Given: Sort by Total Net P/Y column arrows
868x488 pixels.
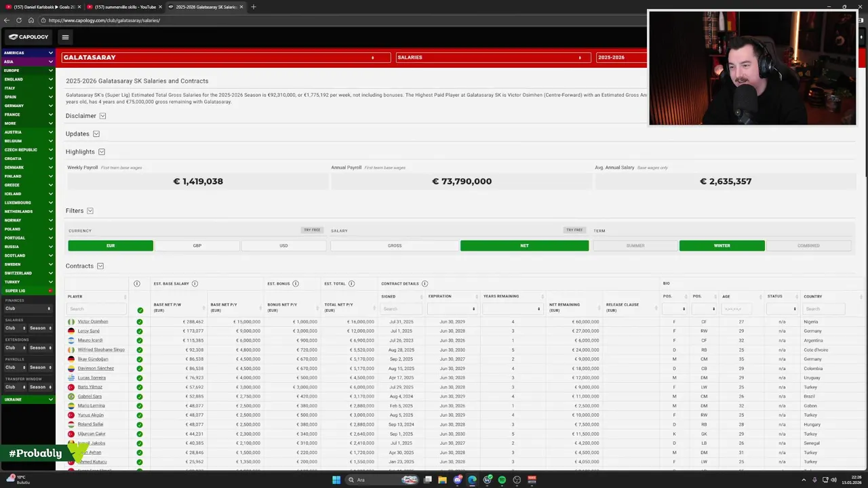Looking at the screenshot, I should coord(375,307).
